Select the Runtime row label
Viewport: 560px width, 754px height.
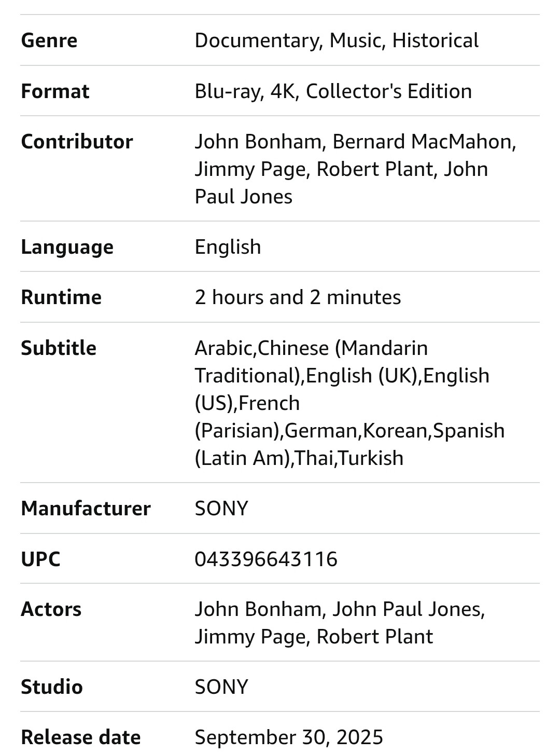click(x=61, y=297)
